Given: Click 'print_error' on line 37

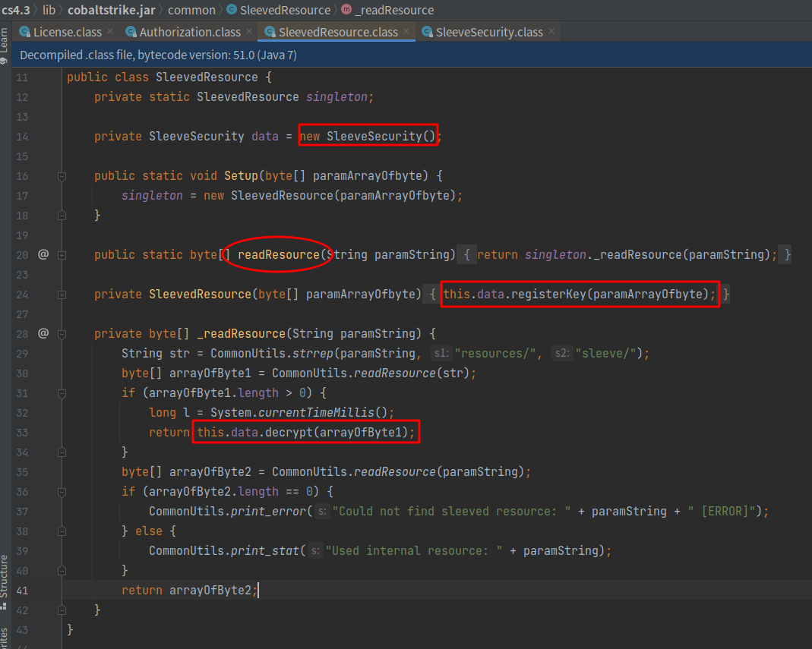Looking at the screenshot, I should (x=268, y=512).
